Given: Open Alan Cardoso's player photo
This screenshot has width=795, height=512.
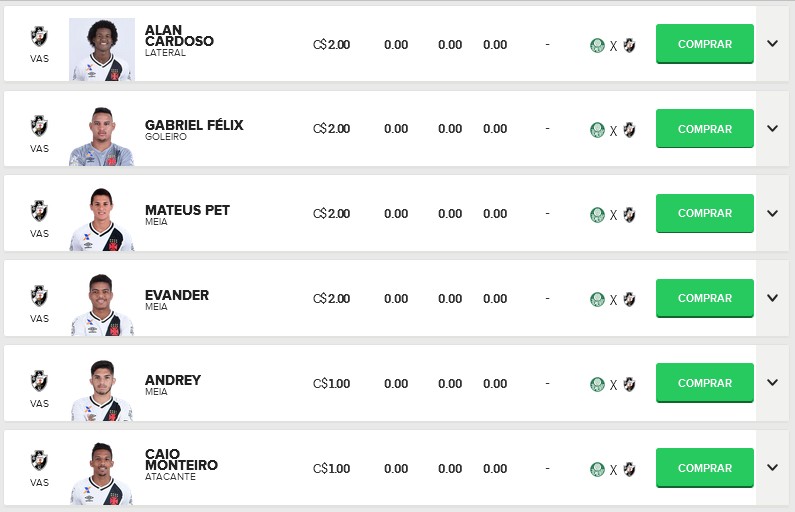Looking at the screenshot, I should tap(101, 49).
